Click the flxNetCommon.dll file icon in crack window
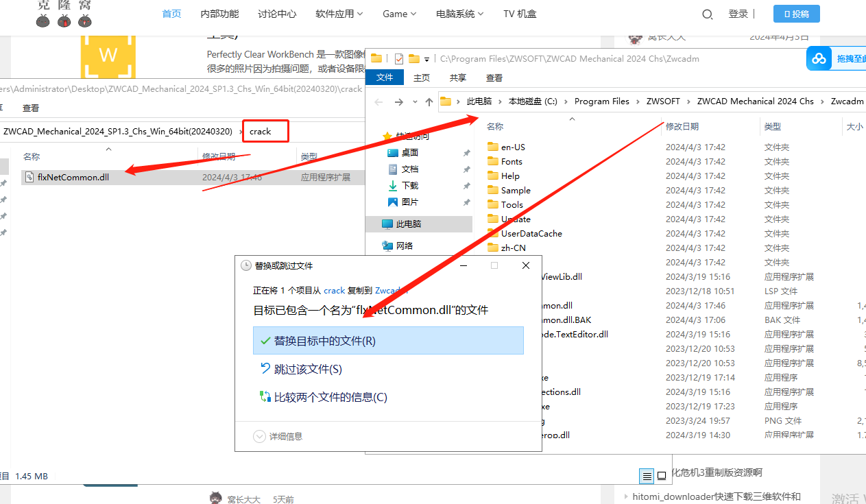This screenshot has width=866, height=504. tap(29, 177)
